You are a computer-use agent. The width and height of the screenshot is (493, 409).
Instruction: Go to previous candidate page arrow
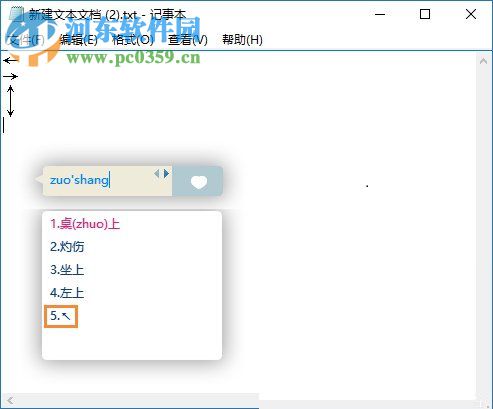point(156,173)
